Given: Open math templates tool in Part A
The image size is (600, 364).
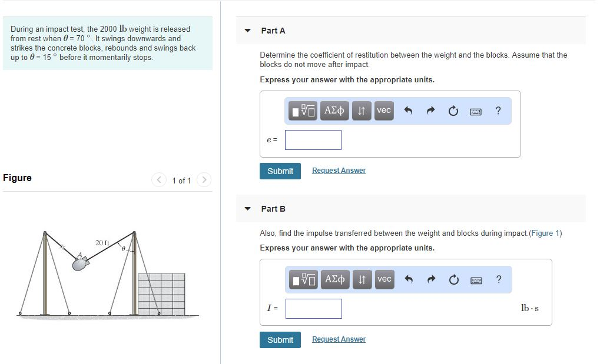Looking at the screenshot, I should click(x=304, y=111).
